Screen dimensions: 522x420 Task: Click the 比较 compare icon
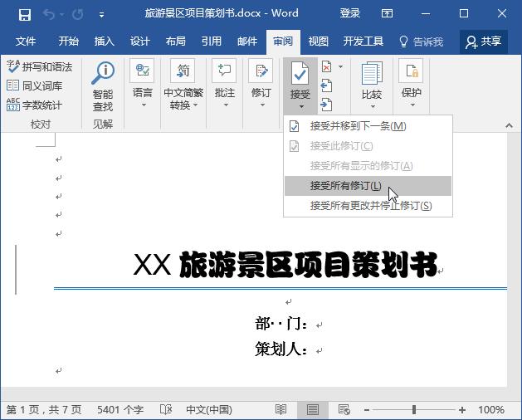(372, 73)
